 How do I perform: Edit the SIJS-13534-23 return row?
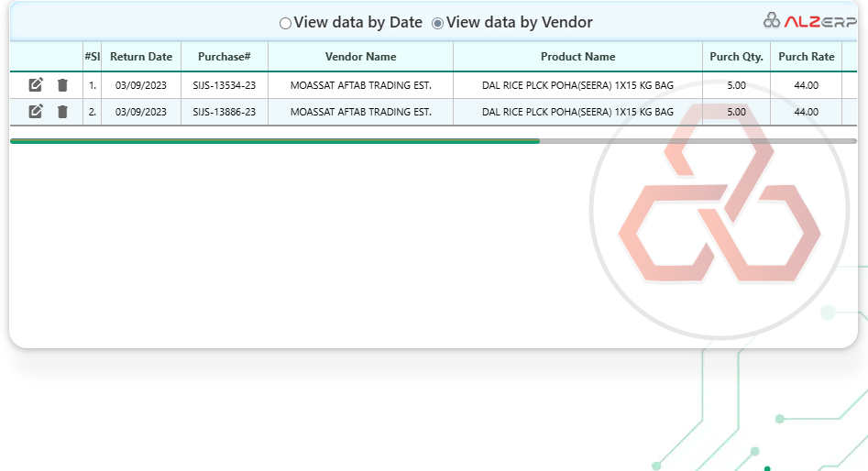(x=36, y=84)
